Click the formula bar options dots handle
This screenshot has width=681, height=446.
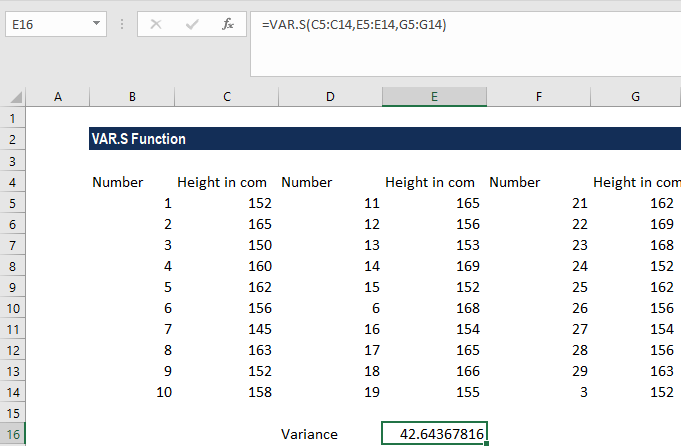point(122,24)
